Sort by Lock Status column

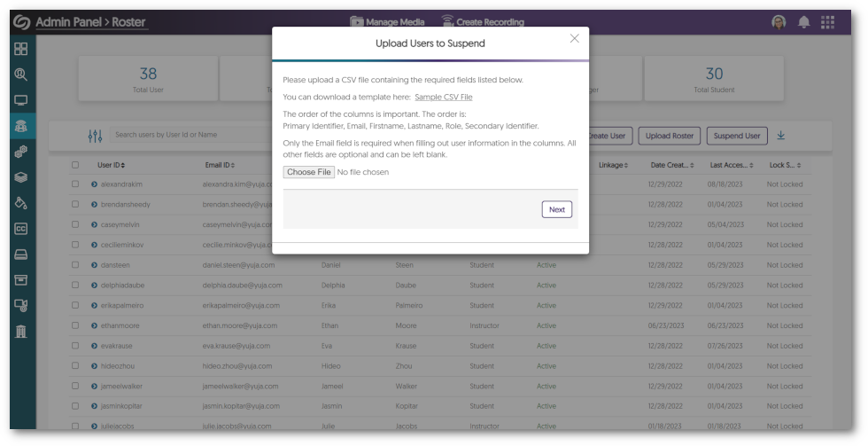(x=785, y=165)
